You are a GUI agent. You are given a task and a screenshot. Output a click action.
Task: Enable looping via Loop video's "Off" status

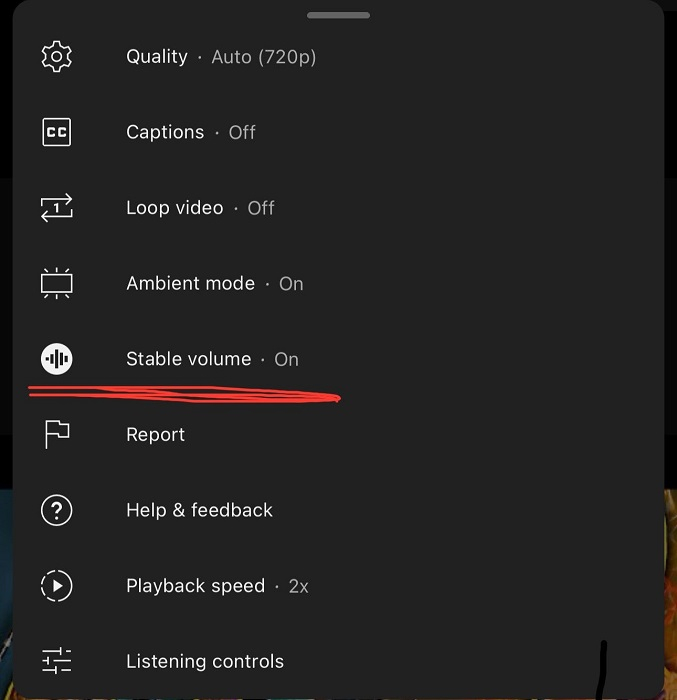click(261, 208)
